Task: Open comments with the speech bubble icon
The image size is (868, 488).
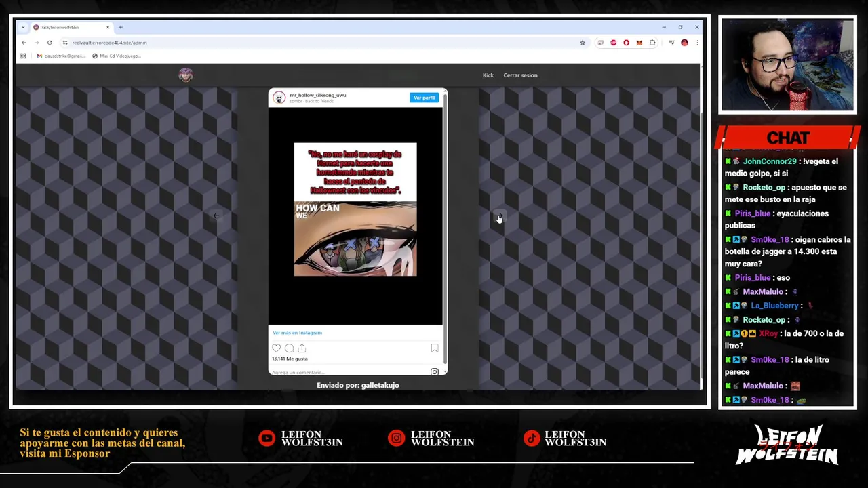Action: [x=289, y=348]
